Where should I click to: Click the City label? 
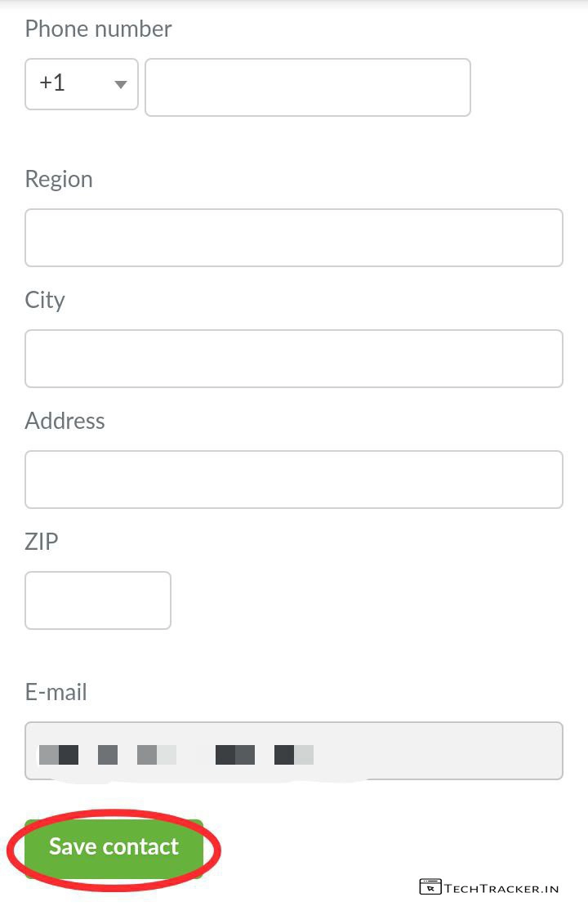click(45, 300)
